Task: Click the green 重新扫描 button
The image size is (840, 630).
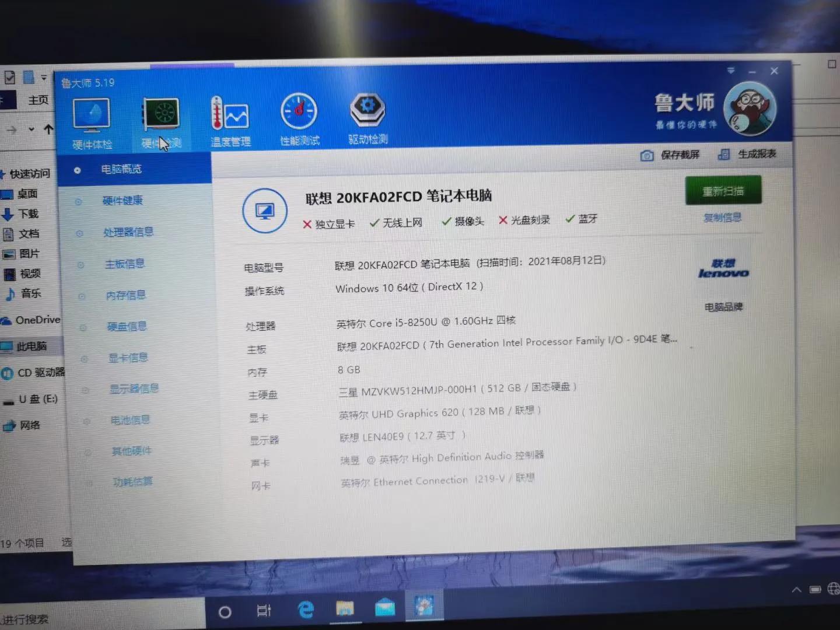Action: (x=723, y=191)
